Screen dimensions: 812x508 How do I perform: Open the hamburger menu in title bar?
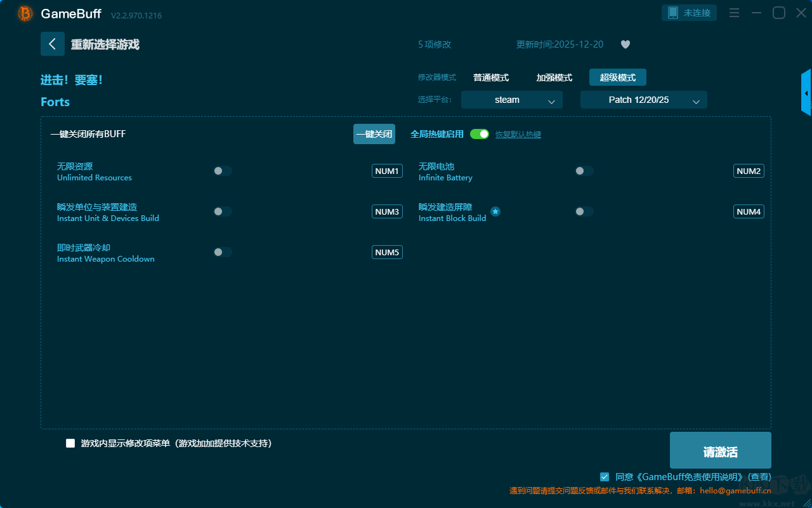734,13
